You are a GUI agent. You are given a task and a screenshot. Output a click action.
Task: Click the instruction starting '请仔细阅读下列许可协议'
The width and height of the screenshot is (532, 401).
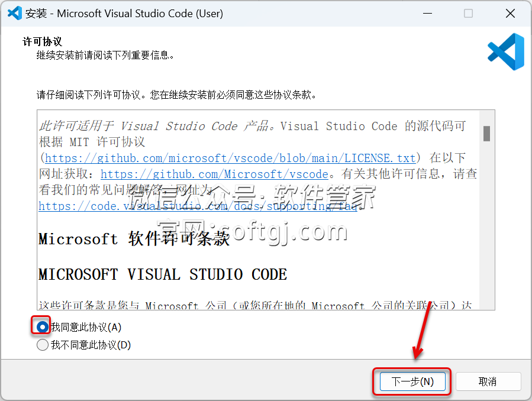(177, 95)
